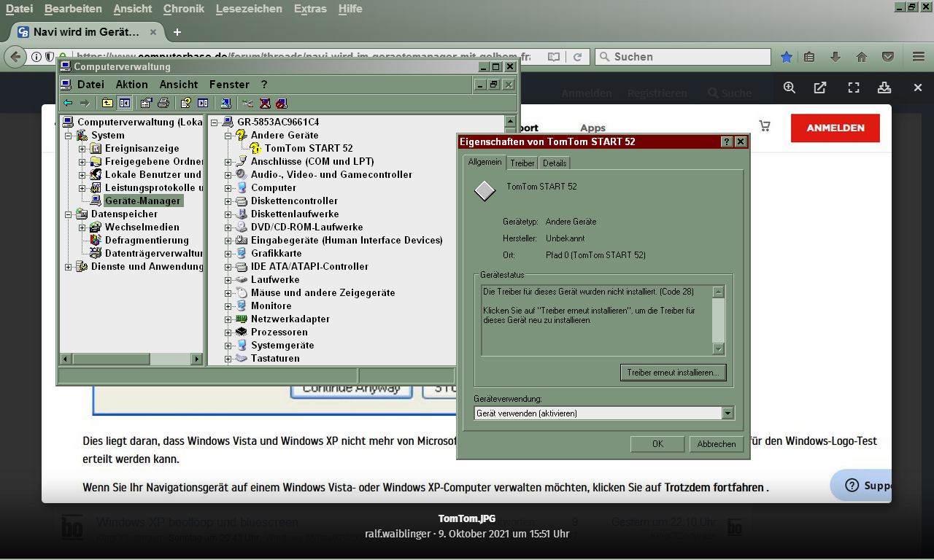Click the Pocket icon in Firefox toolbar
The width and height of the screenshot is (934, 560).
[888, 57]
